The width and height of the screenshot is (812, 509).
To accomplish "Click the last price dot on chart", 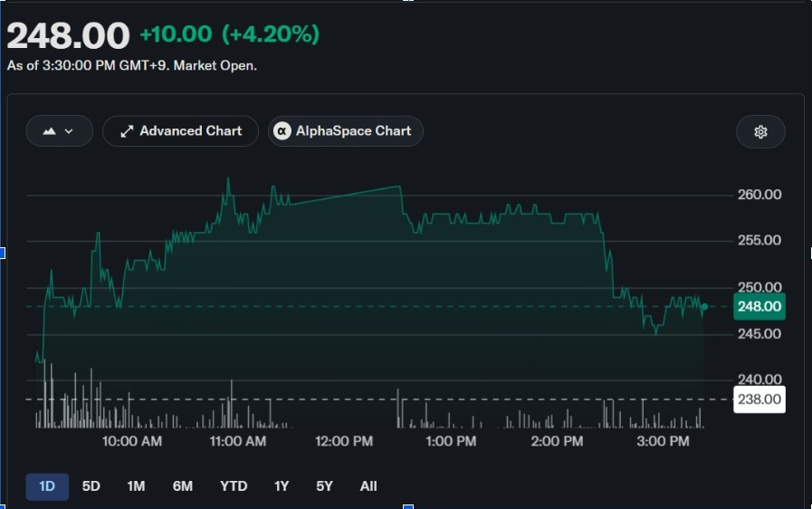I will [x=704, y=307].
